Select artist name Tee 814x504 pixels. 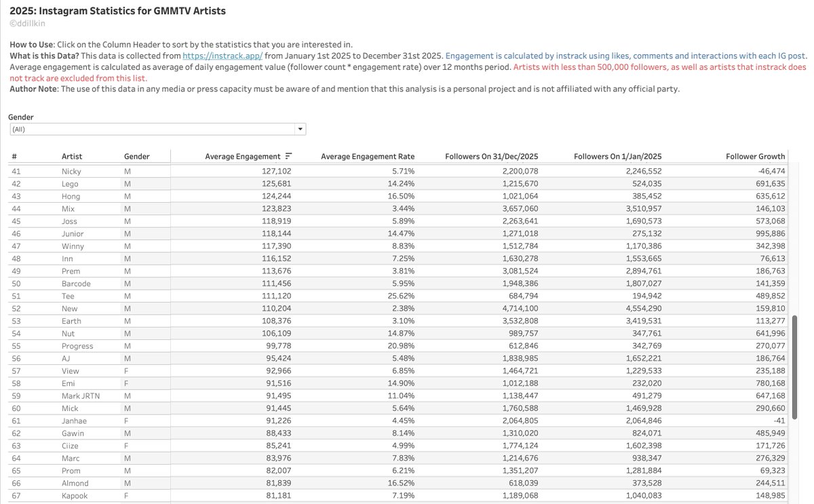click(x=68, y=296)
